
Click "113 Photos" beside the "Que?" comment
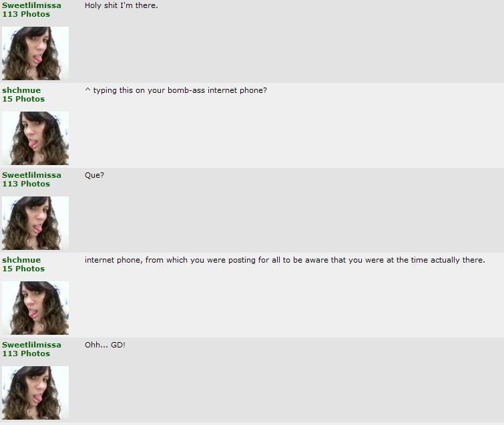click(x=26, y=184)
